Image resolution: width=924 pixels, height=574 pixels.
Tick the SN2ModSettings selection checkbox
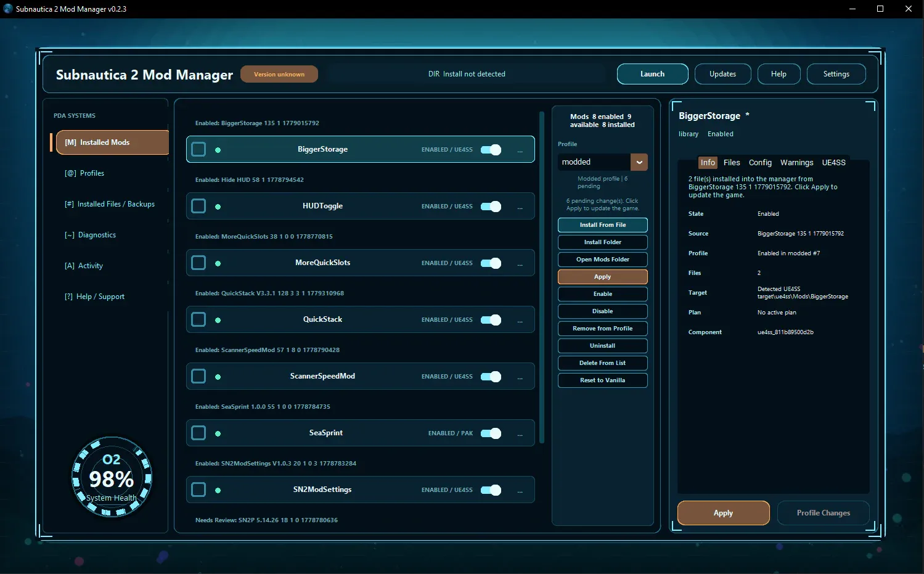(x=198, y=490)
